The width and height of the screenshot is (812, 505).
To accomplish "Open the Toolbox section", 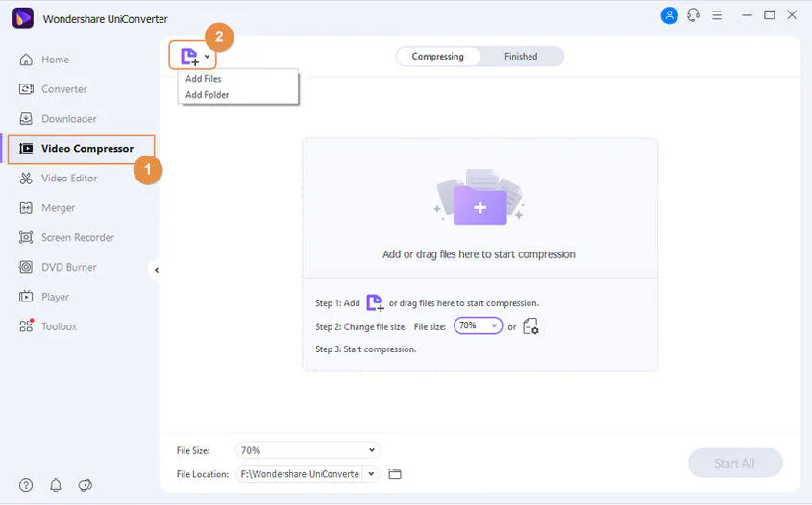I will click(x=48, y=326).
